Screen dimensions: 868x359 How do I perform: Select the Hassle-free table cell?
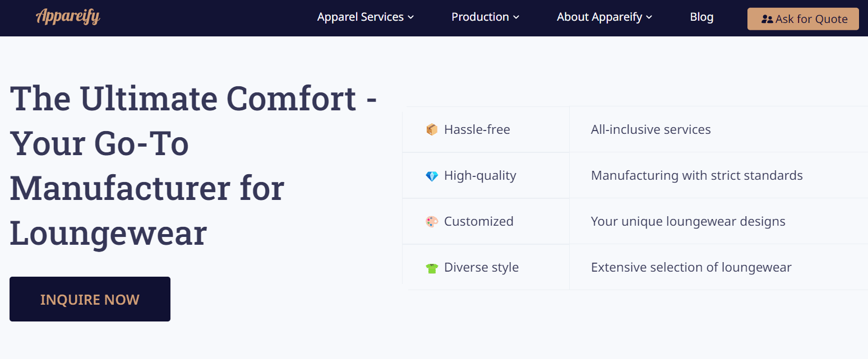click(486, 129)
